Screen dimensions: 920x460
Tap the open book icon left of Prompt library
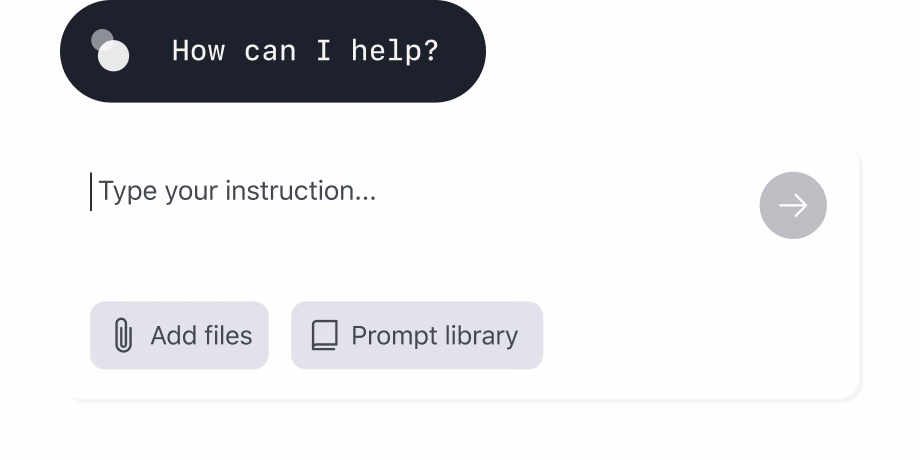tap(324, 336)
